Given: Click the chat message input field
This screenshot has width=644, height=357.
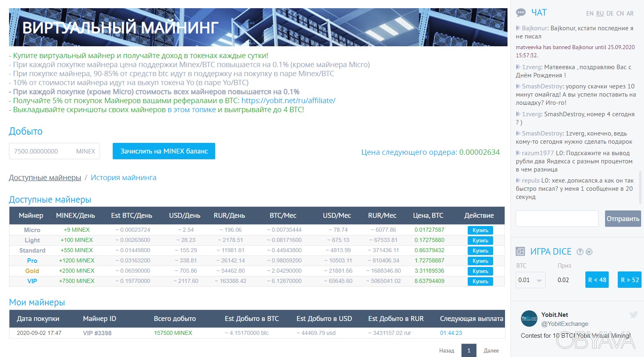Looking at the screenshot, I should [557, 219].
